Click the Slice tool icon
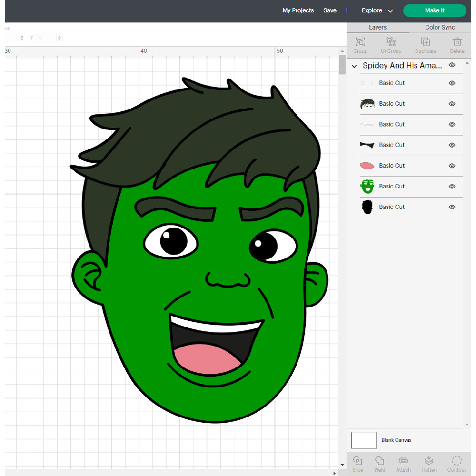Screen dimensions: 476x476 (x=357, y=461)
